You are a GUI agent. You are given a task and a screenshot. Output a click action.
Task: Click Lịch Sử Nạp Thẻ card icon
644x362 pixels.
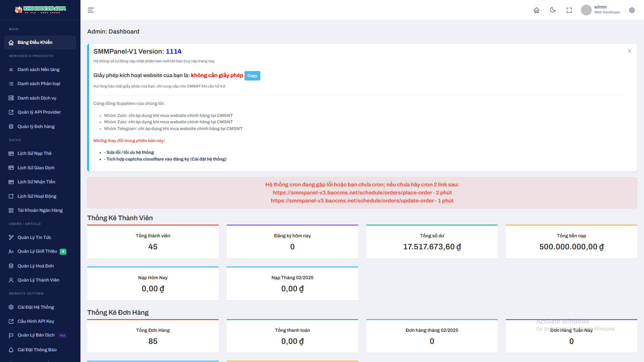(11, 154)
